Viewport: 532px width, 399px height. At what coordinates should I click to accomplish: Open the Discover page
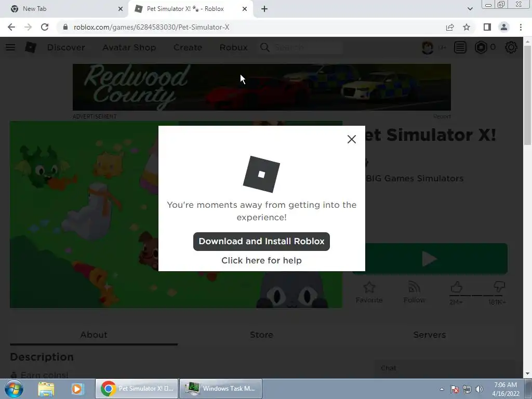[66, 47]
